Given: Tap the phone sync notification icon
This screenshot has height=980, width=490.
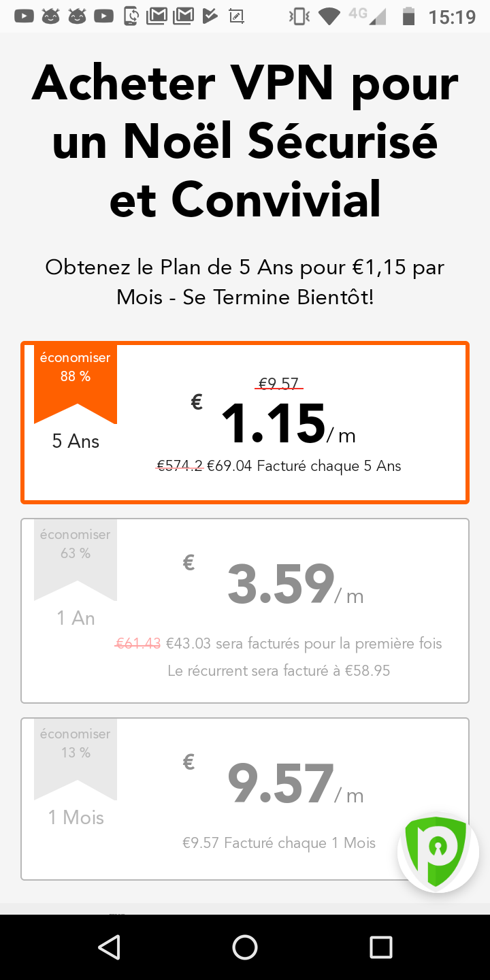Looking at the screenshot, I should pos(131,16).
